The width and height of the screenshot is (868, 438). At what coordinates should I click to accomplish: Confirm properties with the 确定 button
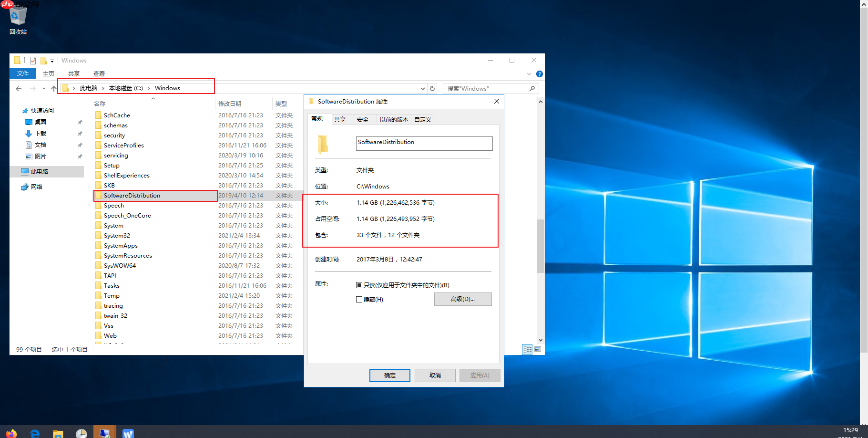389,375
